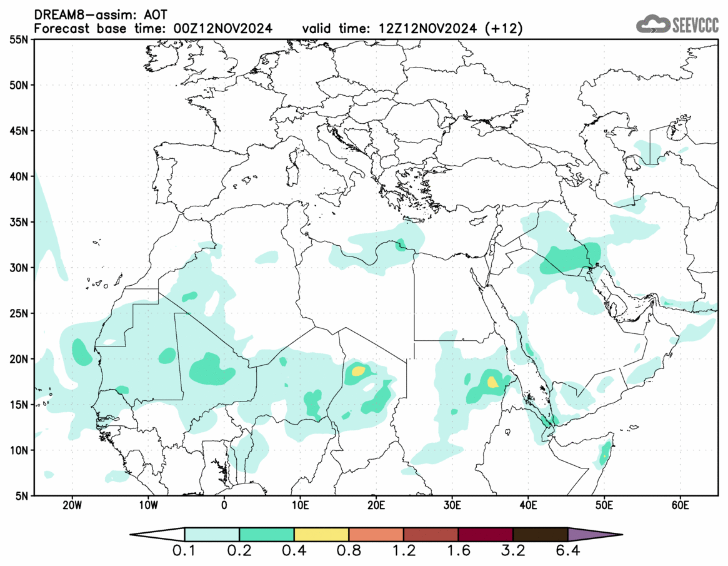Click the green AOT patch over Iraq
The height and width of the screenshot is (566, 728).
[x=570, y=258]
